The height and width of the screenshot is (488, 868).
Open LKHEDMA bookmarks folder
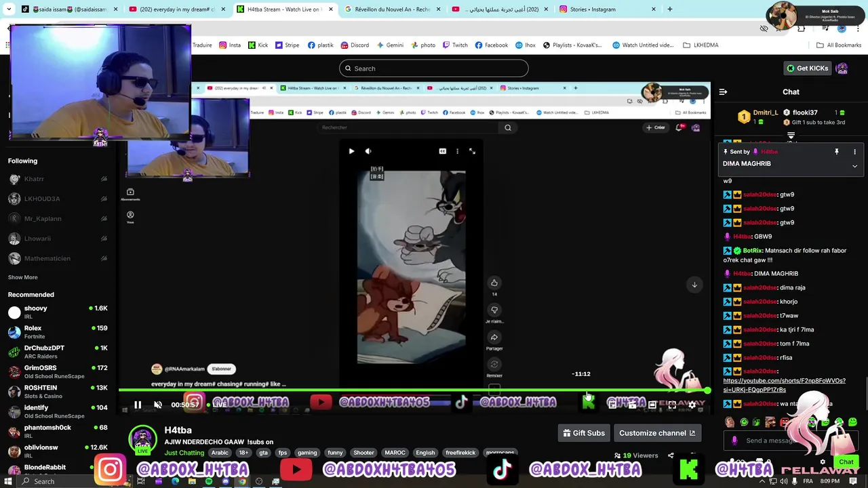701,45
